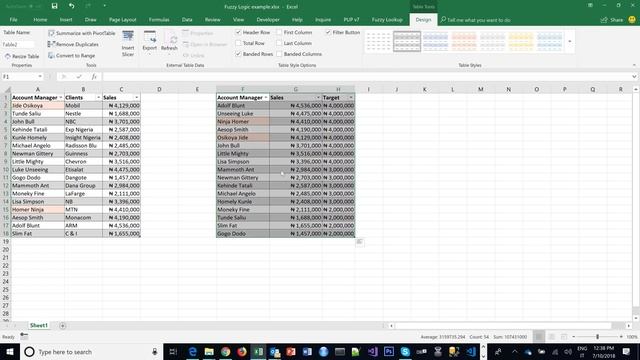Enable the Total Row checkbox

(238, 43)
